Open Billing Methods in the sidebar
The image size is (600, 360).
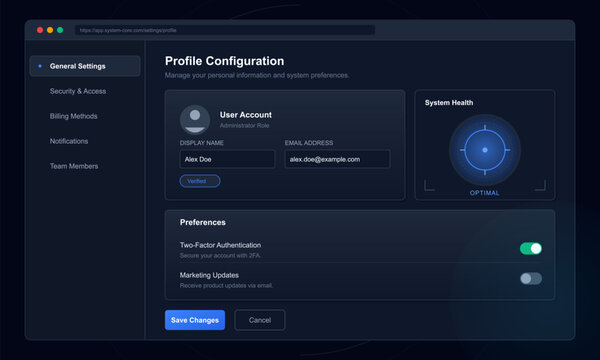point(73,116)
